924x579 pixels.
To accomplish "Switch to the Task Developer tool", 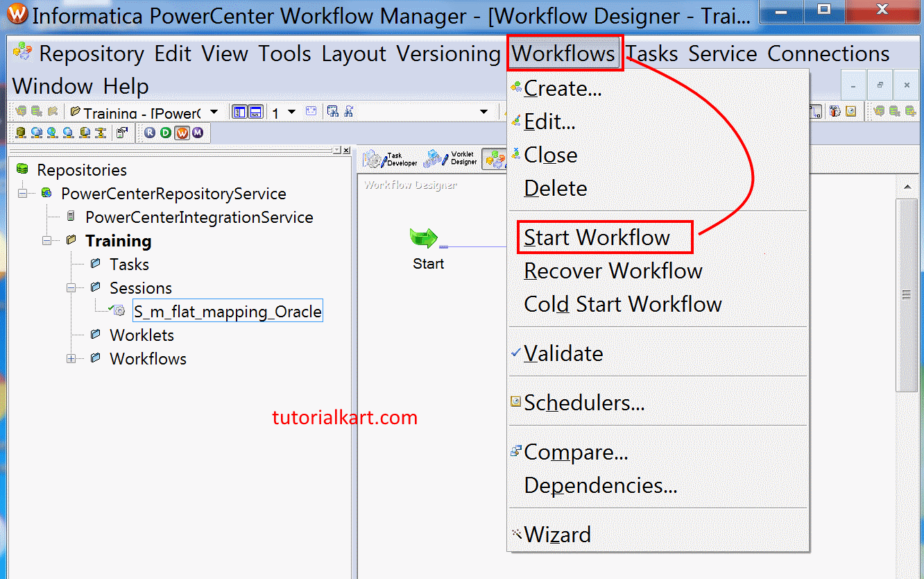I will point(391,158).
